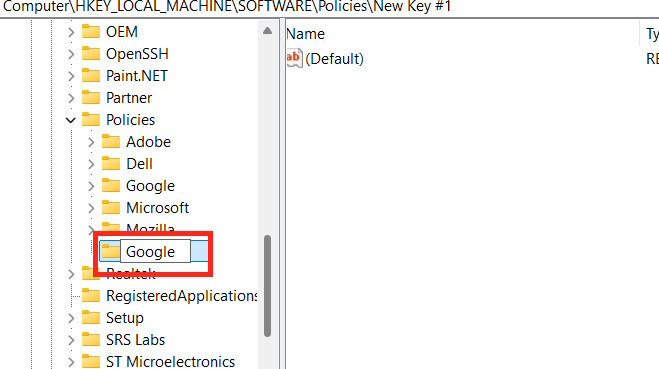Click the registry path address bar
Screen dimensions: 659x369
pyautogui.click(x=330, y=7)
